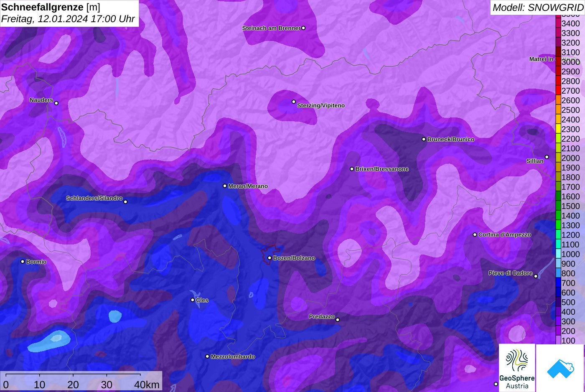Click the legend value 500

(568, 302)
